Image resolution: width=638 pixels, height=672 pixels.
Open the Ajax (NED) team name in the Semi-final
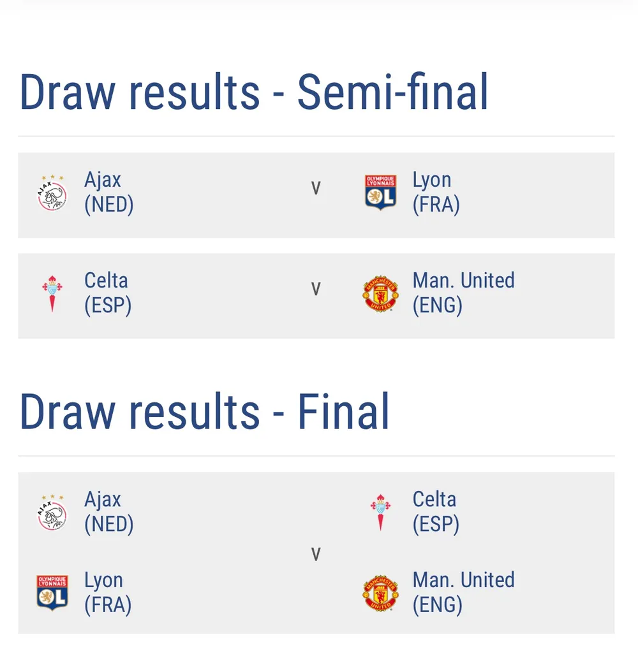pos(109,193)
